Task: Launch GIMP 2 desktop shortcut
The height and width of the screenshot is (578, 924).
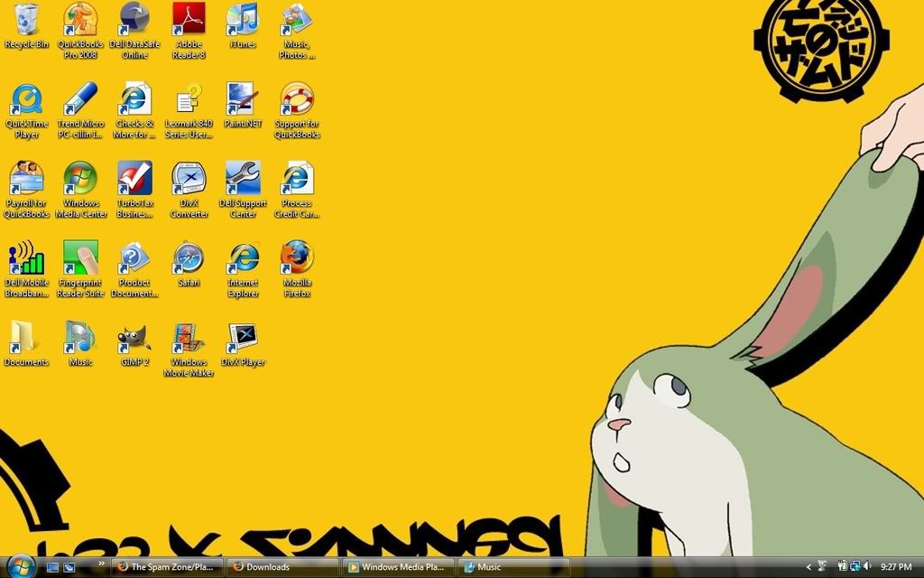Action: tap(135, 344)
